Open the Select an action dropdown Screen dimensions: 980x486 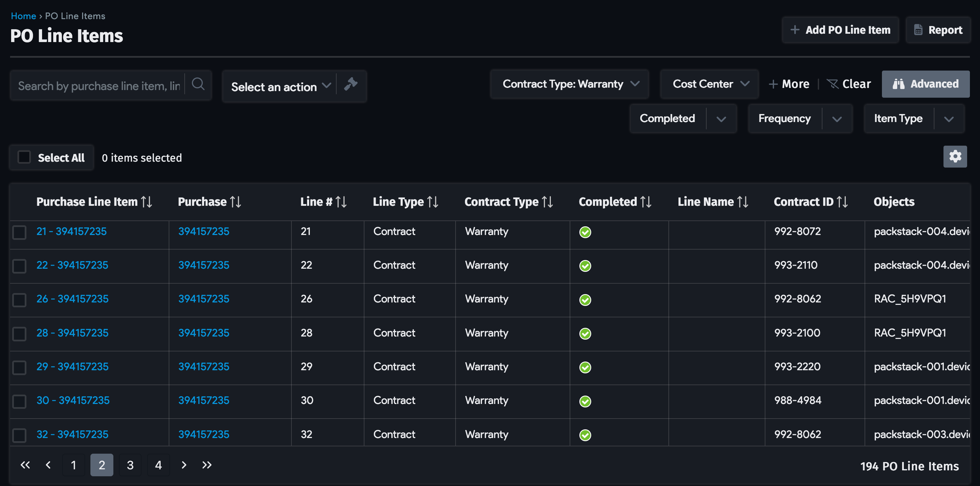280,86
